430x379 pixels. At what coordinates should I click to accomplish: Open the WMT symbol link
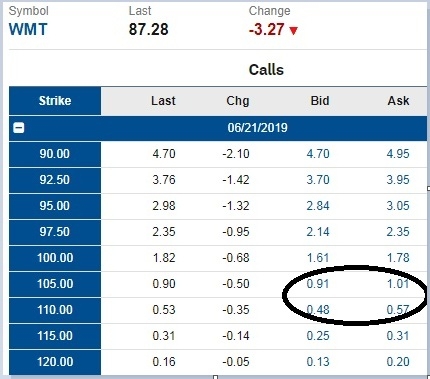point(28,29)
